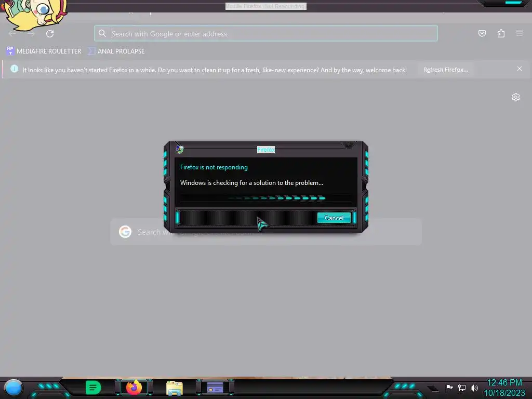The image size is (532, 399).
Task: Click the progress bar in the dialog
Action: [266, 198]
